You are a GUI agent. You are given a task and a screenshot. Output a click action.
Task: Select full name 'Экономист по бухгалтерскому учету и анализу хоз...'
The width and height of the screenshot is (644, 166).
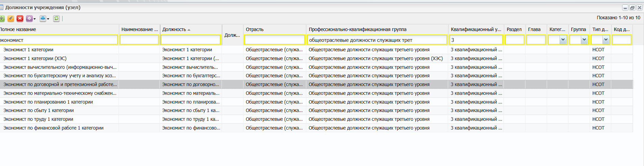(59, 76)
